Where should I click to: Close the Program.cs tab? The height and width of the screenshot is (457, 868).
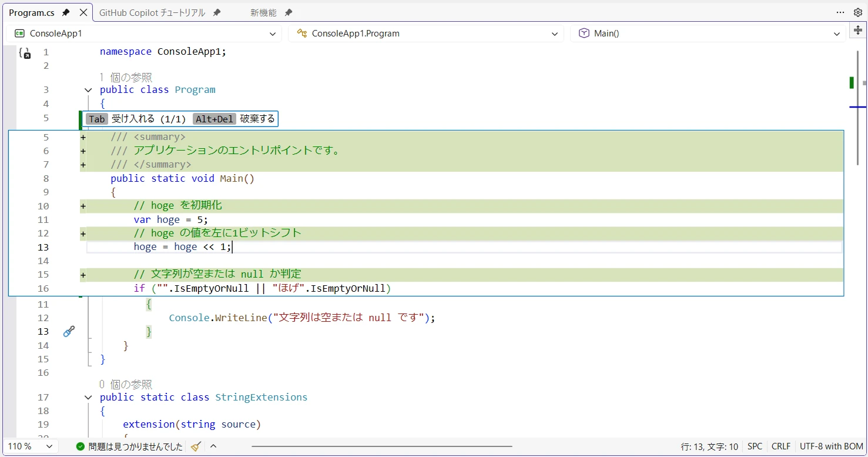[x=83, y=12]
